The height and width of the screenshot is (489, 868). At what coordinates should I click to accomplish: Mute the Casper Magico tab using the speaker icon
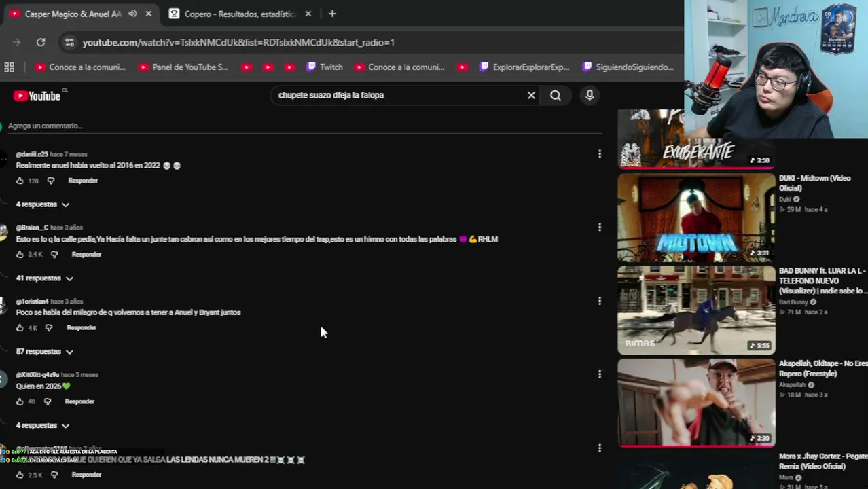pos(132,14)
